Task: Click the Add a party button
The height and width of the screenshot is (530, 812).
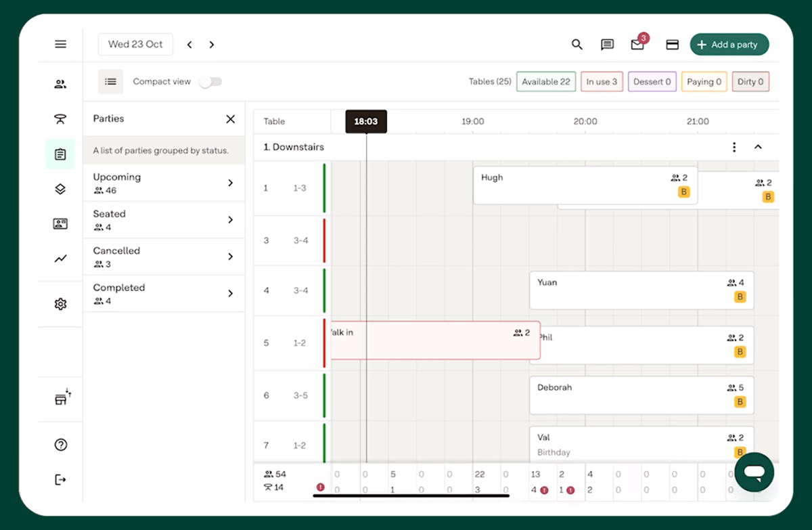Action: (729, 44)
